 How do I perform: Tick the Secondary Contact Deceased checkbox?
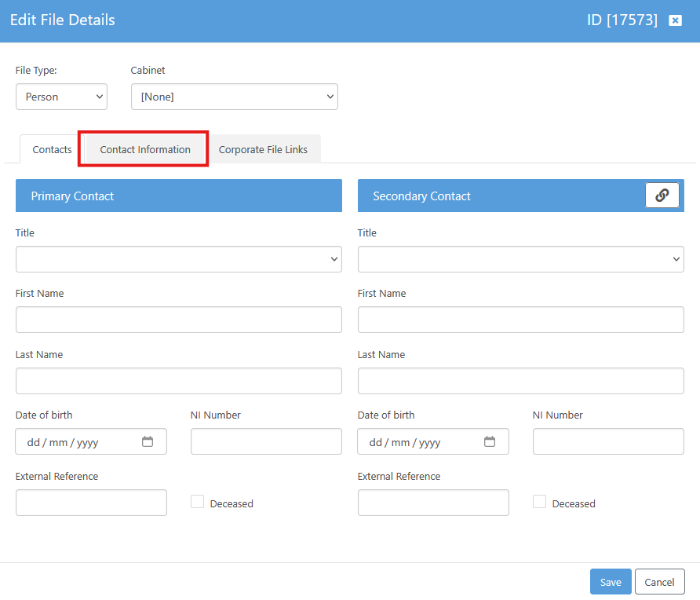[x=539, y=502]
